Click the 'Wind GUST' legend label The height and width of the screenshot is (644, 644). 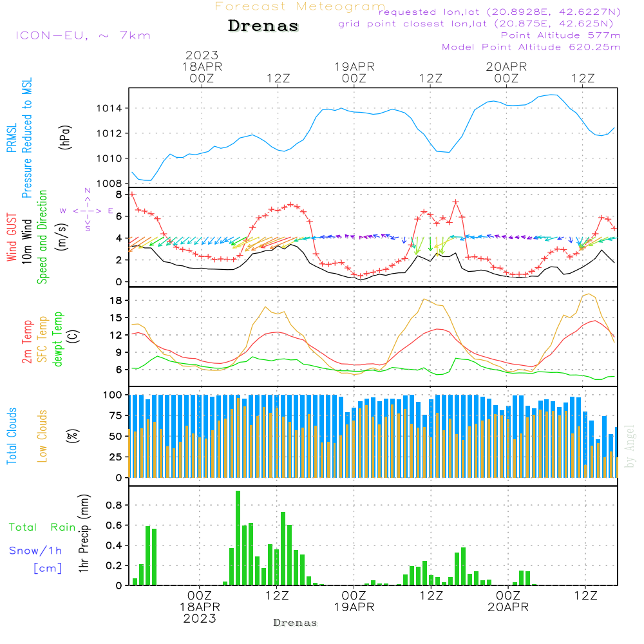pyautogui.click(x=12, y=237)
